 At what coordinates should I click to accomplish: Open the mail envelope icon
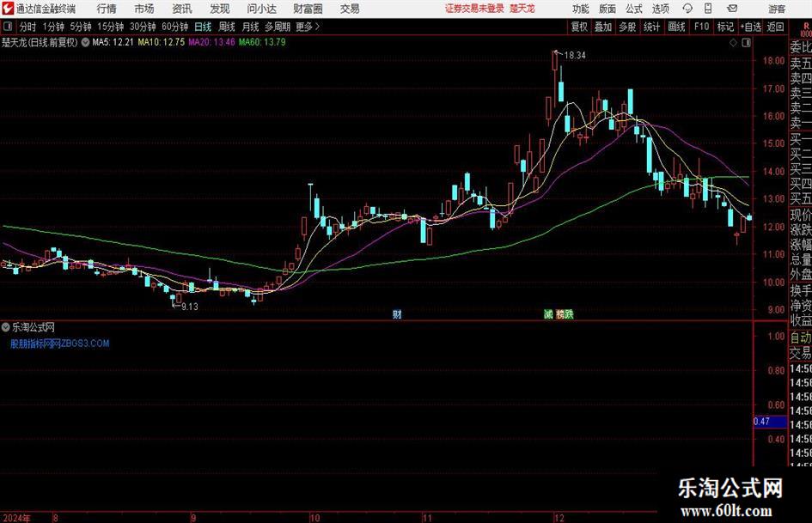(732, 9)
